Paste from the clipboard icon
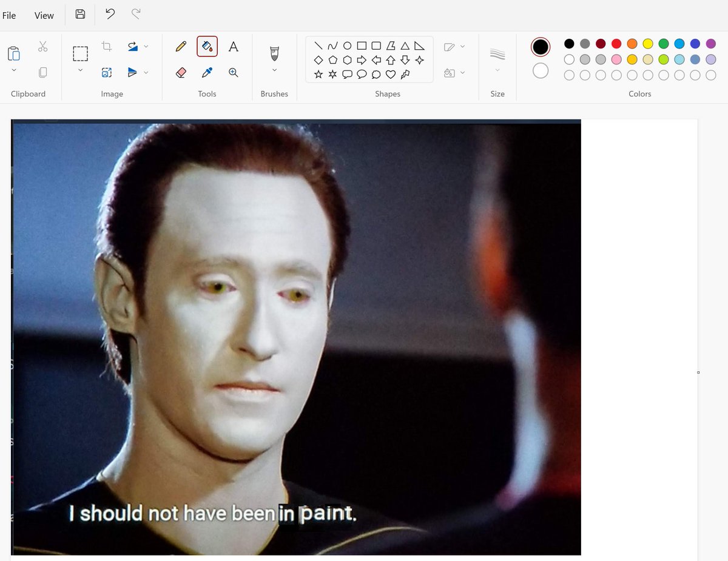This screenshot has height=561, width=728. (13, 53)
